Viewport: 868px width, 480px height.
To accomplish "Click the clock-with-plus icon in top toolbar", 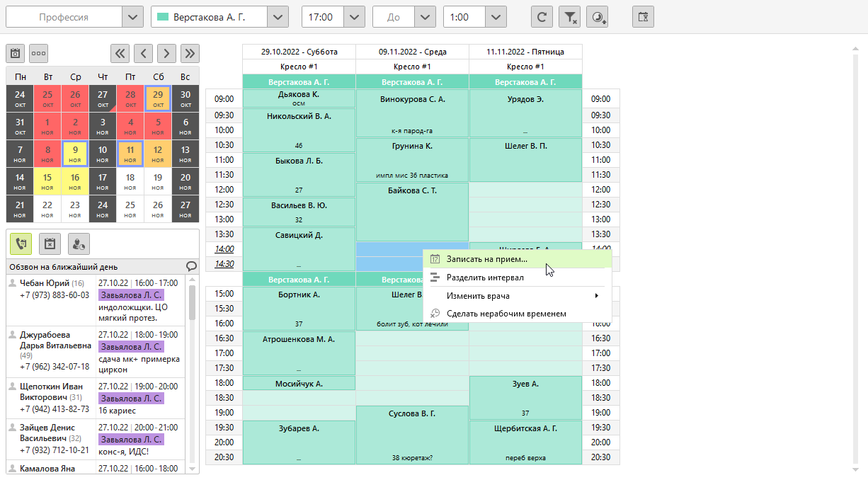I will click(x=598, y=17).
